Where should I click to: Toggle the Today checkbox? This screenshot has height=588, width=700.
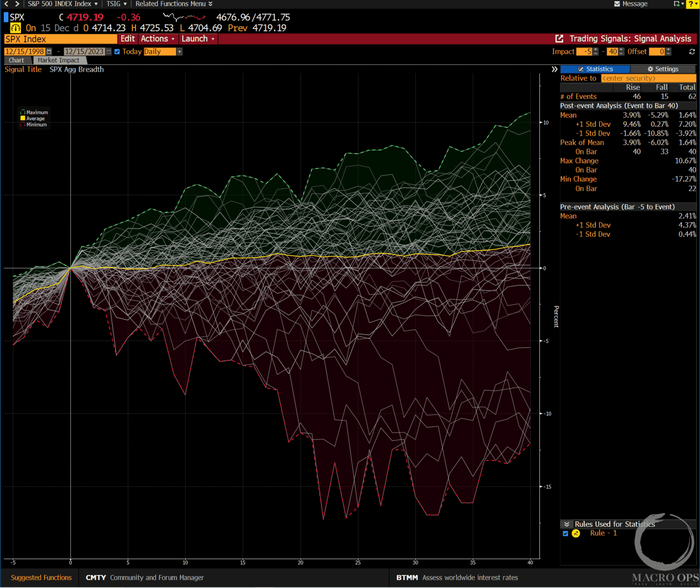[x=117, y=51]
